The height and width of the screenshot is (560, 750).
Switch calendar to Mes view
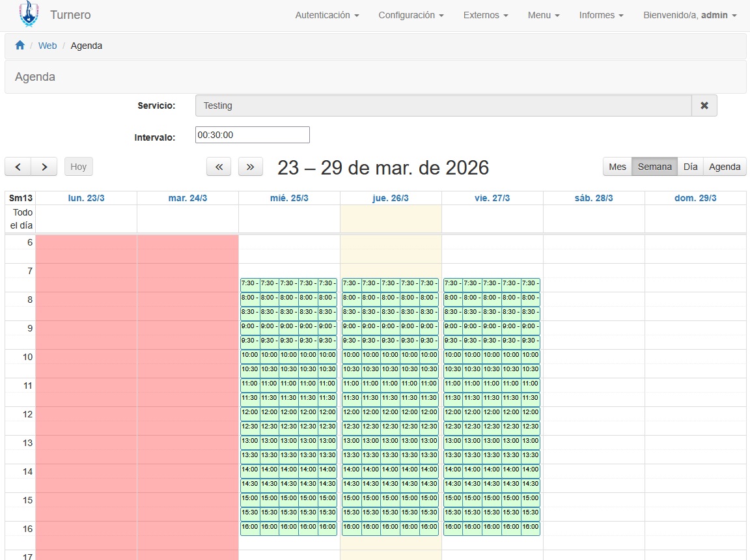pyautogui.click(x=617, y=167)
